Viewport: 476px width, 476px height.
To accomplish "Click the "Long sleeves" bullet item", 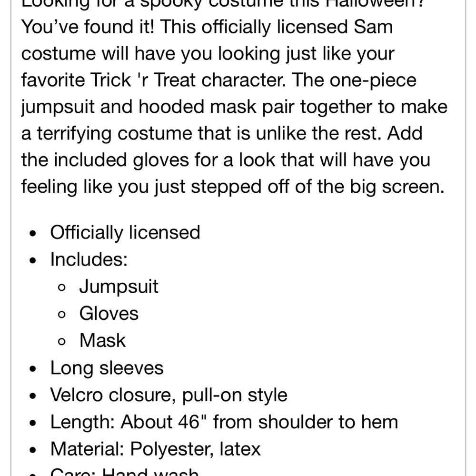I will (107, 368).
